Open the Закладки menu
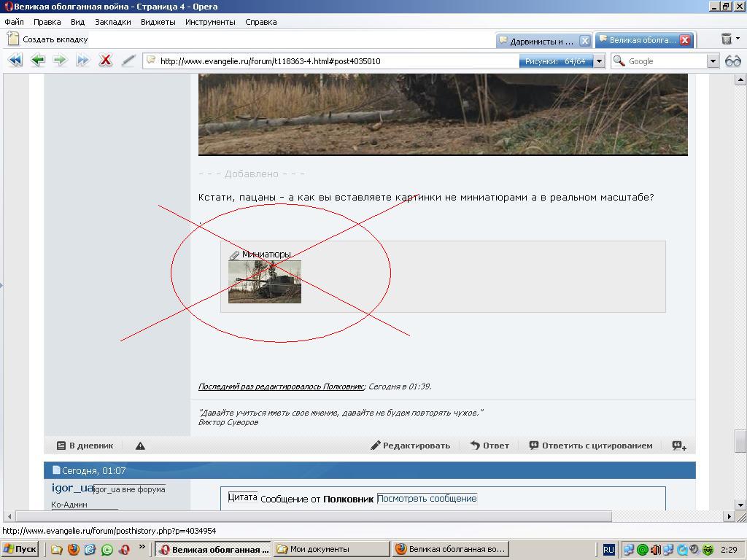Viewport: 747px width, 560px height. tap(112, 22)
